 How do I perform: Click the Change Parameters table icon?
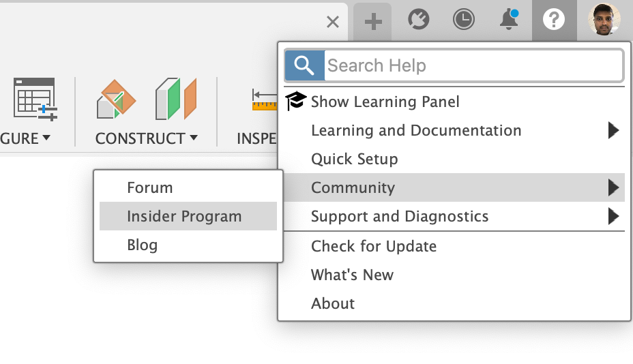(35, 100)
